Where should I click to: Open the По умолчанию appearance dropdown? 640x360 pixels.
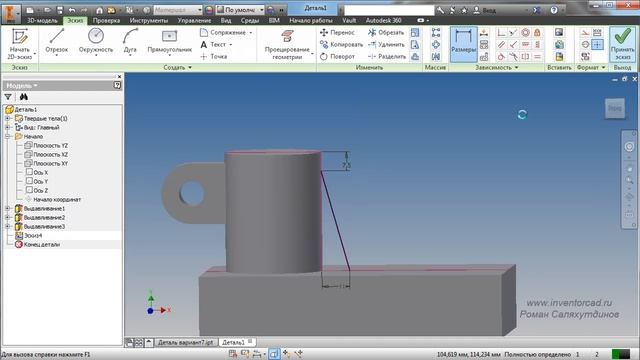(240, 10)
